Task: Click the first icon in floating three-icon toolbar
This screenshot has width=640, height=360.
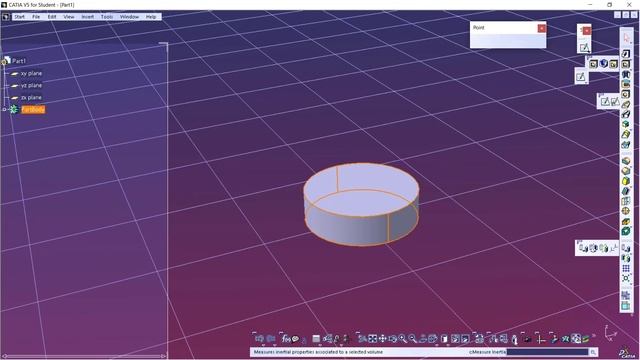Action: (x=593, y=64)
